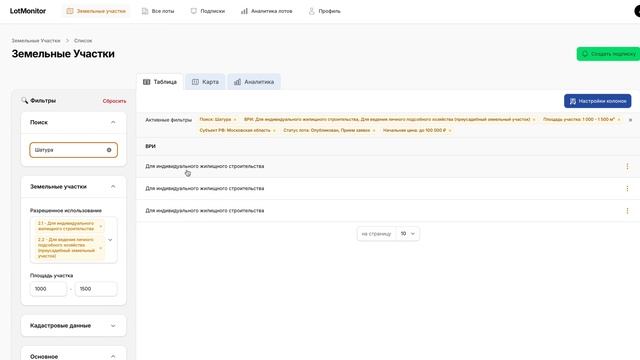Remove Субъект РФ: Московская область chip
This screenshot has width=640, height=360.
tap(274, 131)
